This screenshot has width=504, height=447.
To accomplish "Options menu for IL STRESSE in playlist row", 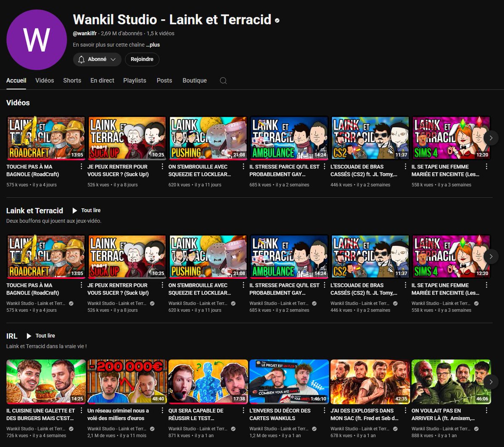I will tap(325, 285).
